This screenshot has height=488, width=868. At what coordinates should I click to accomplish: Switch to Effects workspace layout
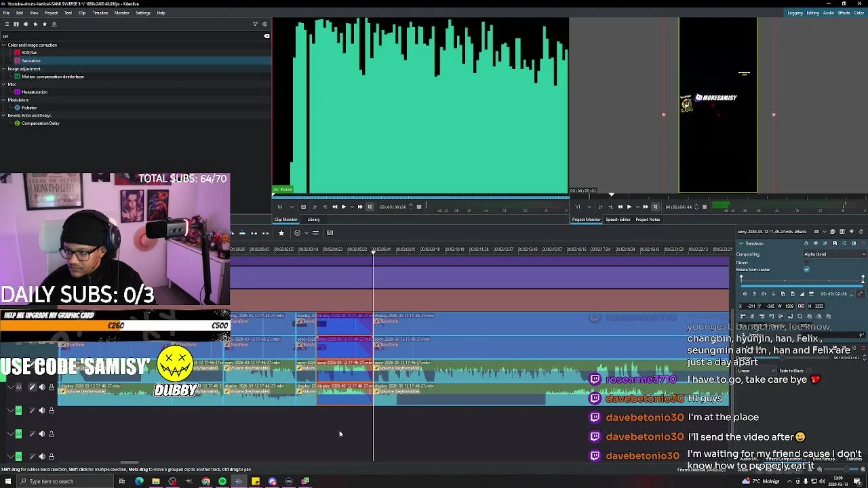click(x=844, y=13)
